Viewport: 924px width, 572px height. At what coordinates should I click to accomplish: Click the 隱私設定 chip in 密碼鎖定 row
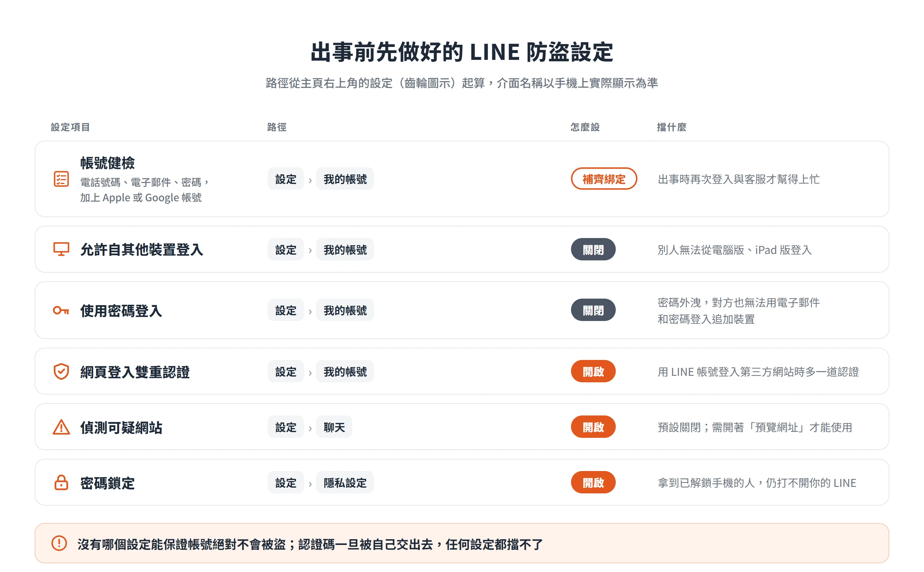pos(345,482)
